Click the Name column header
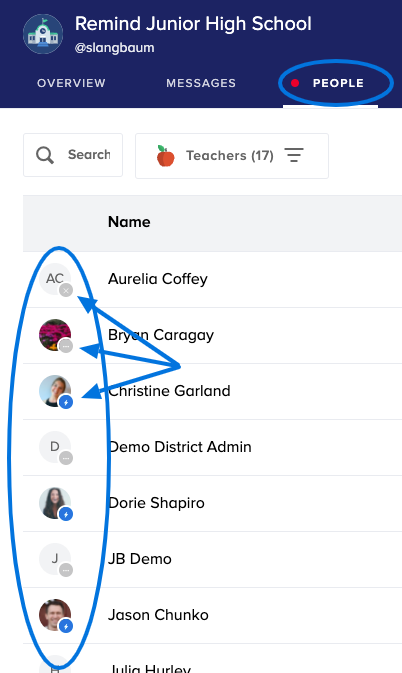This screenshot has height=673, width=402. [129, 222]
